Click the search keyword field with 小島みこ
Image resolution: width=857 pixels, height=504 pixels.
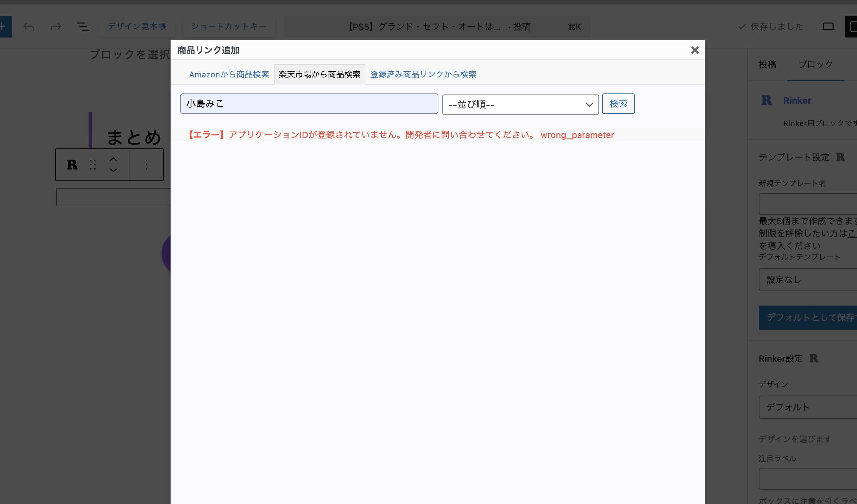point(309,104)
